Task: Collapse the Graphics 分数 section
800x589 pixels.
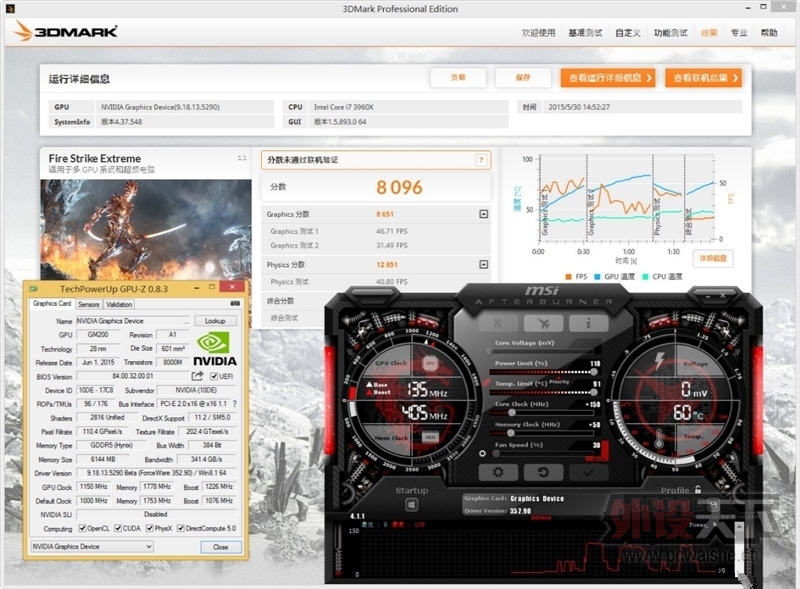Action: pyautogui.click(x=484, y=214)
